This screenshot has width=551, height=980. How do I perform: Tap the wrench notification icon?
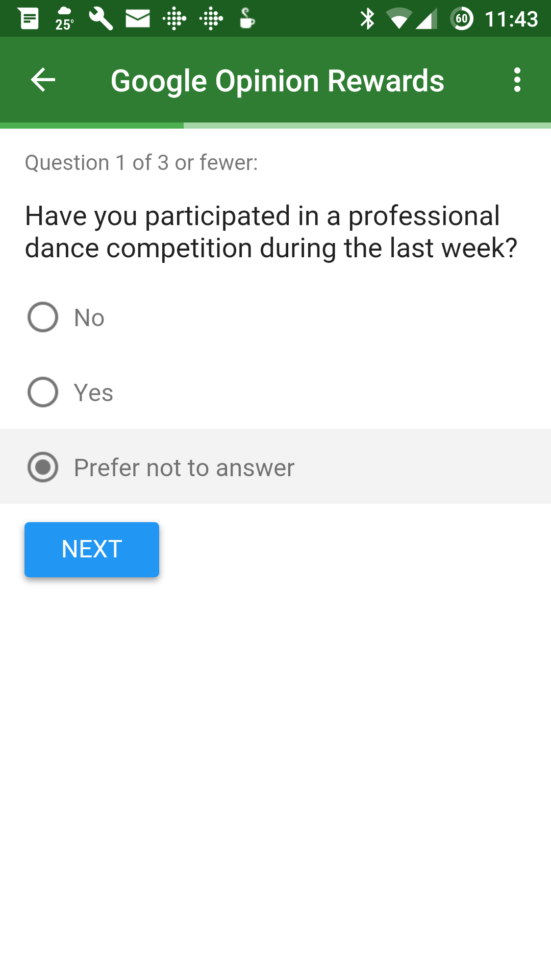coord(101,19)
